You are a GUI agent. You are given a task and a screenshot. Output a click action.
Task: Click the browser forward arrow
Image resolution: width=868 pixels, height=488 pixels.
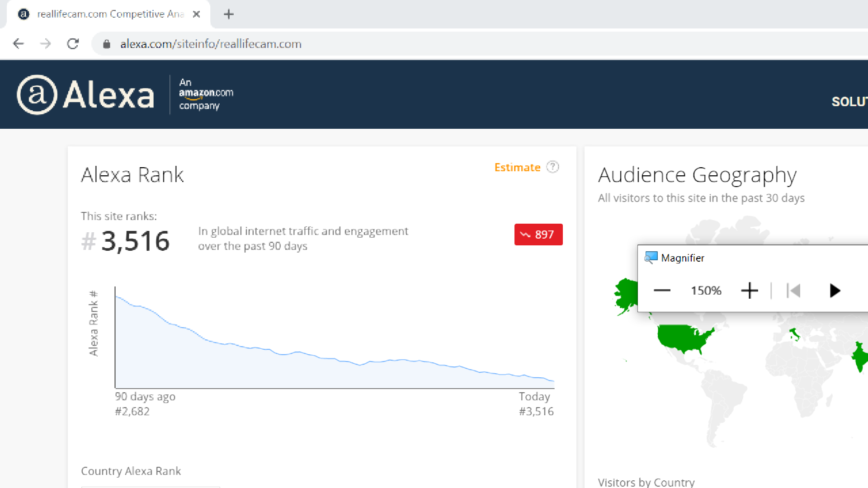pyautogui.click(x=45, y=44)
